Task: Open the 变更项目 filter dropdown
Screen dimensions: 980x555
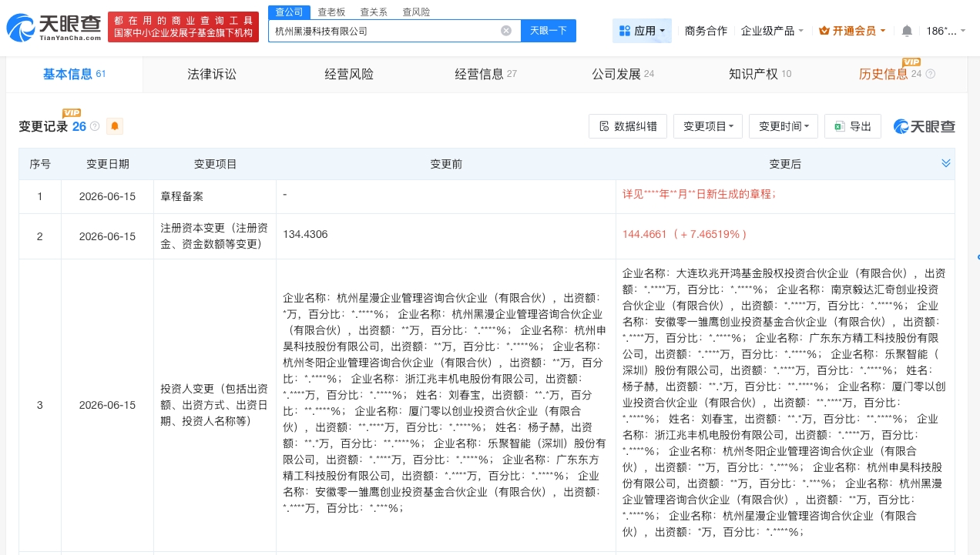Action: click(x=708, y=126)
